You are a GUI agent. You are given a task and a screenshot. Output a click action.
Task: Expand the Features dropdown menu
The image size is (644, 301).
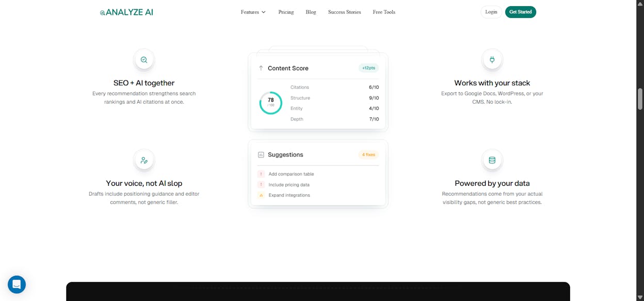[253, 12]
